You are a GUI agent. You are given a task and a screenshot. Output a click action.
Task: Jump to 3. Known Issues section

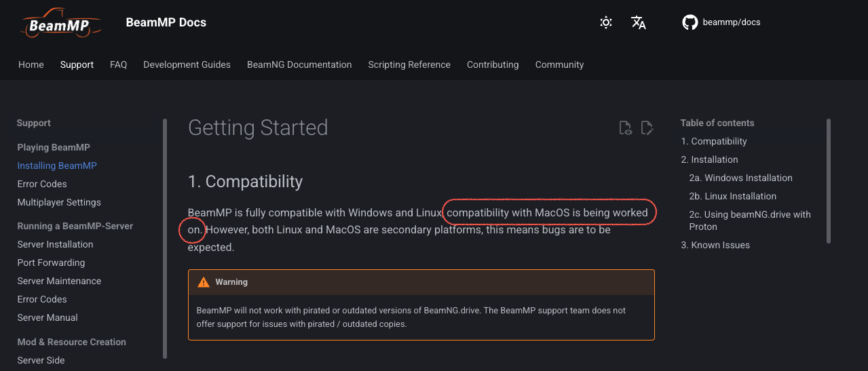point(715,245)
